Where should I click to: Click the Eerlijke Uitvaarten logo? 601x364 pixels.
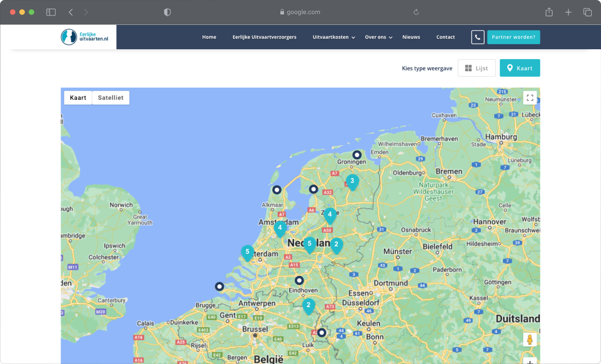coord(85,37)
